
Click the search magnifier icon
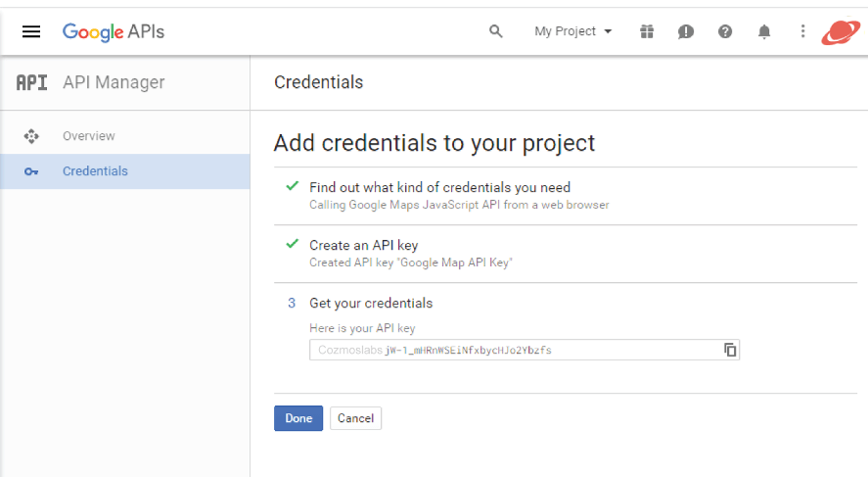(x=495, y=31)
